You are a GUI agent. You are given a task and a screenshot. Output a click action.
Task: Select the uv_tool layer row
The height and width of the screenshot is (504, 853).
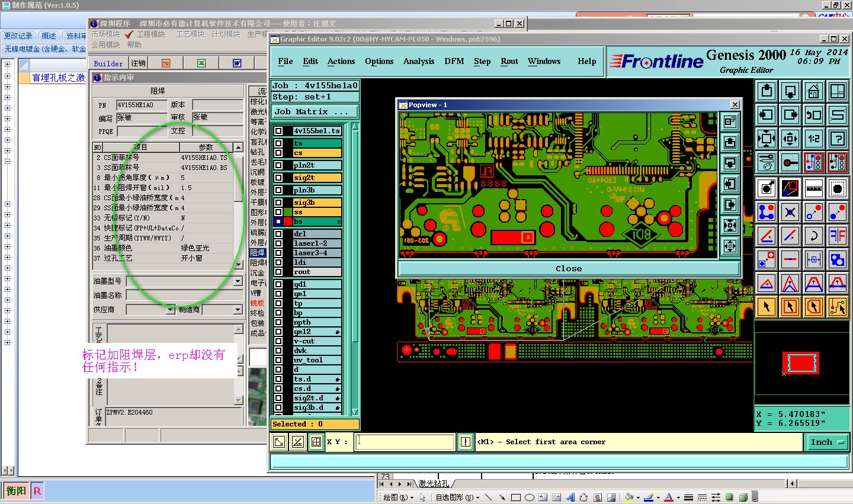[x=318, y=360]
